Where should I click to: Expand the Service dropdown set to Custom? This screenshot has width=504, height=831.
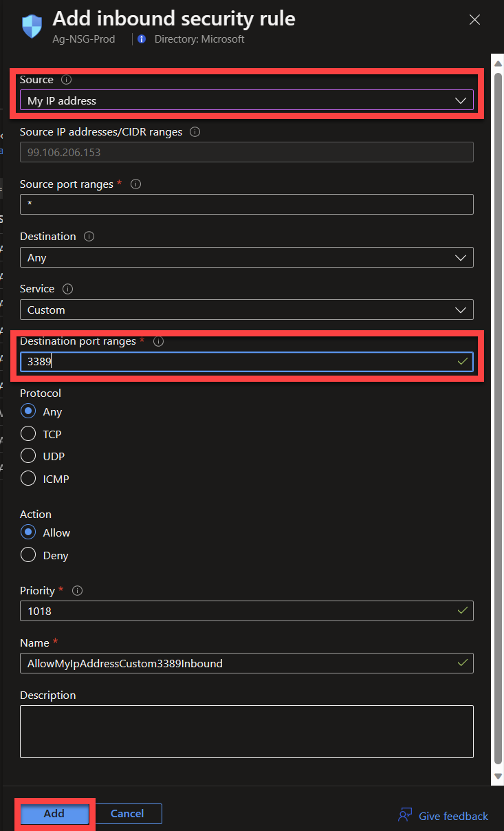click(247, 310)
